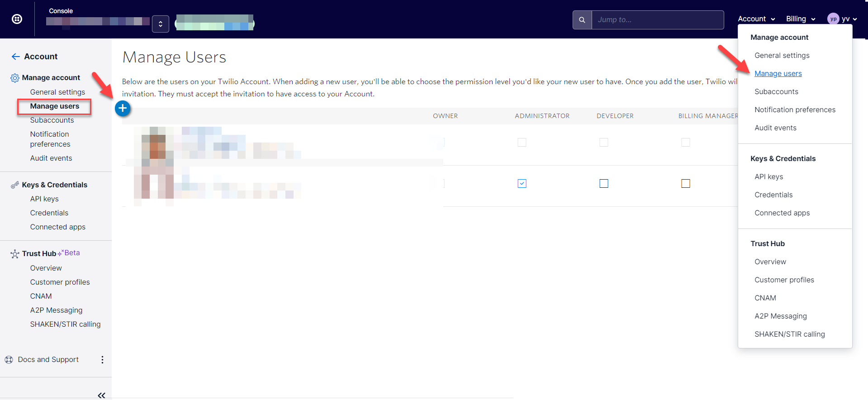
Task: Open A2P Messaging in left sidebar
Action: [x=57, y=310]
